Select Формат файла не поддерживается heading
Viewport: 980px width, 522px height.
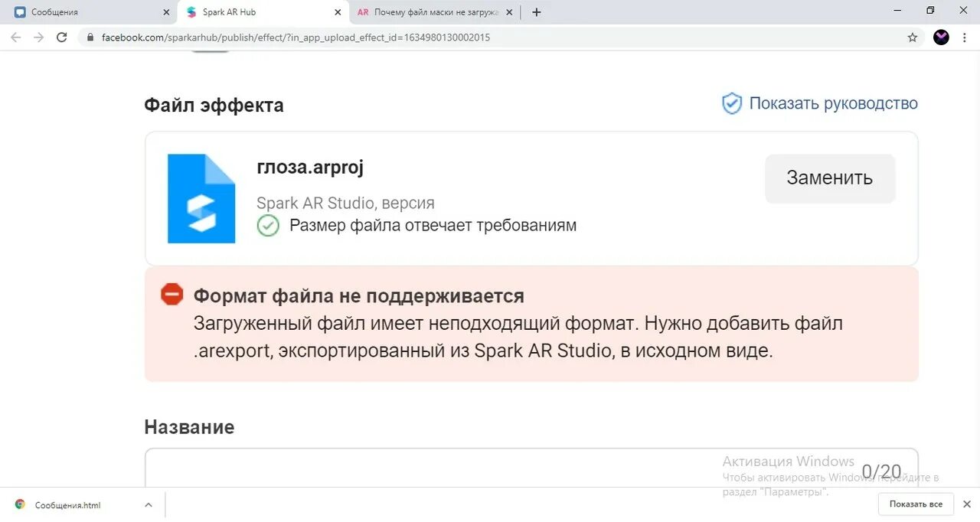358,295
